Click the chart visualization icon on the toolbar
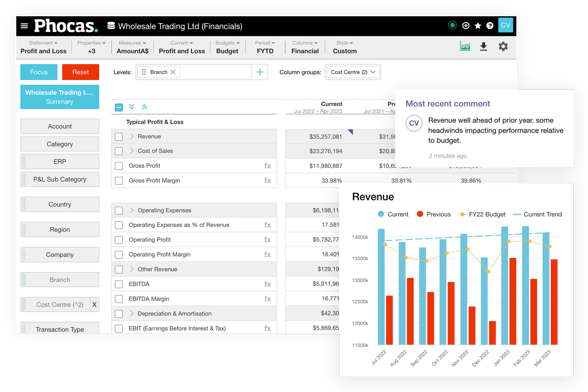 pos(465,46)
